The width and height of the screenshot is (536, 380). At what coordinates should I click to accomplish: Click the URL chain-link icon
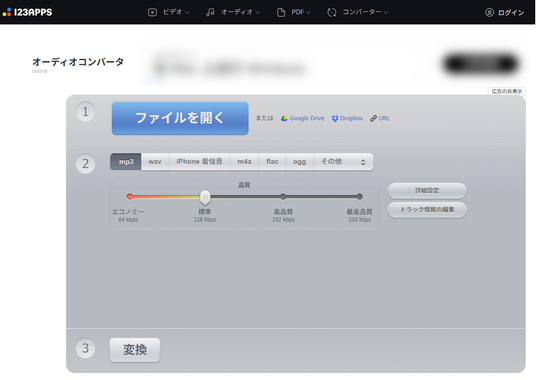click(373, 118)
